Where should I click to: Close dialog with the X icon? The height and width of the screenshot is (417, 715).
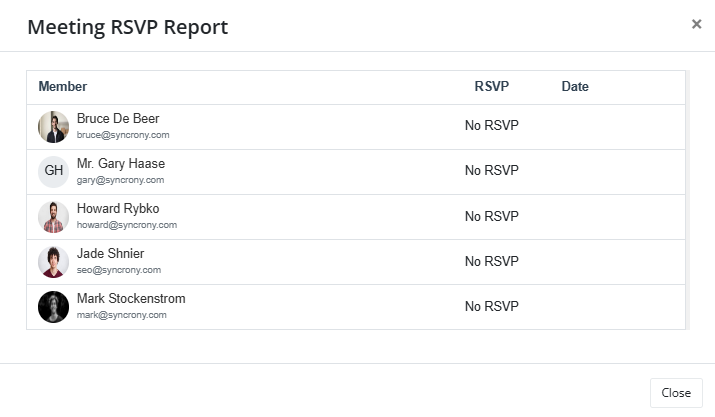[x=696, y=24]
